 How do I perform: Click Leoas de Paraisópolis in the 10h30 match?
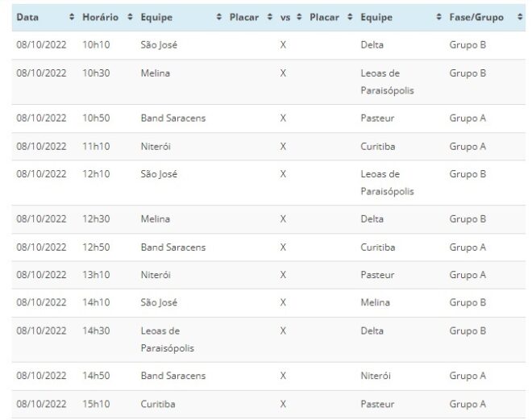[x=387, y=81]
